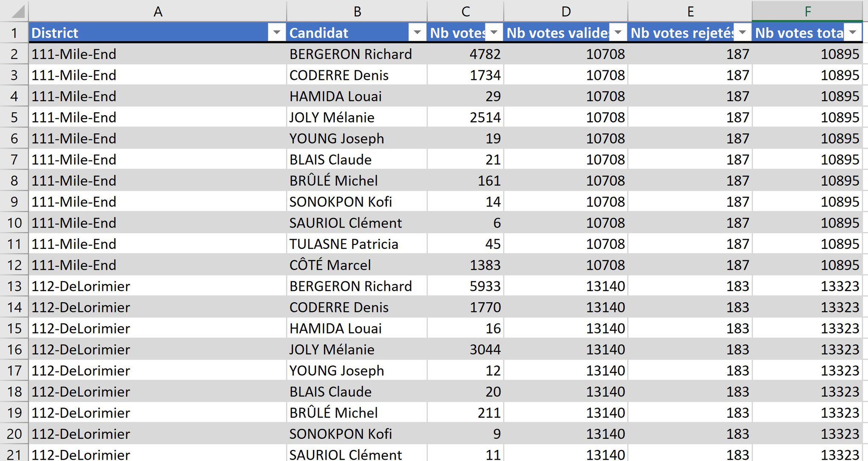Screen dimensions: 868x461
Task: Open the Candidat column filter
Action: coord(416,32)
